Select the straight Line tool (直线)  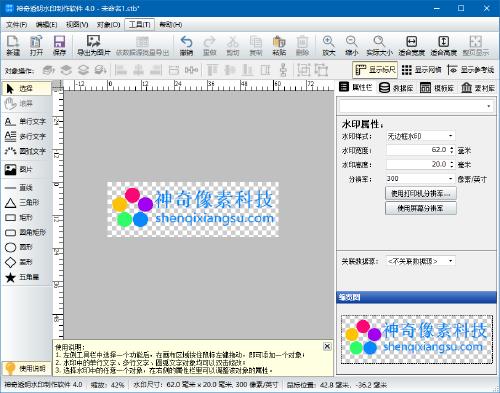27,188
